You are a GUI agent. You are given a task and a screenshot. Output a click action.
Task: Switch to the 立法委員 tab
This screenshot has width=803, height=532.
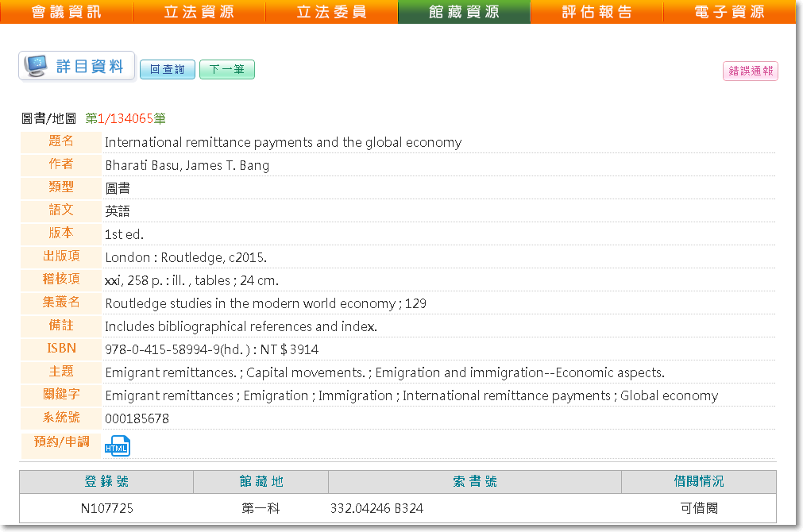click(x=331, y=12)
